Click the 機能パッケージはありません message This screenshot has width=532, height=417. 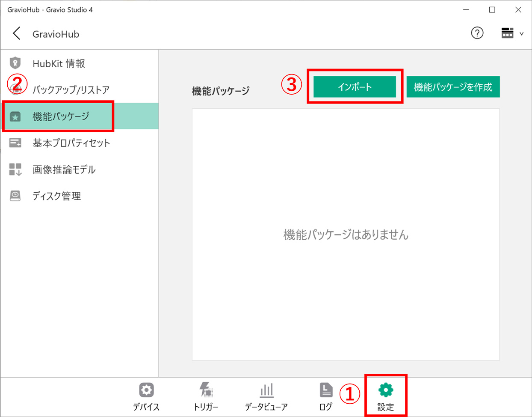coord(346,235)
